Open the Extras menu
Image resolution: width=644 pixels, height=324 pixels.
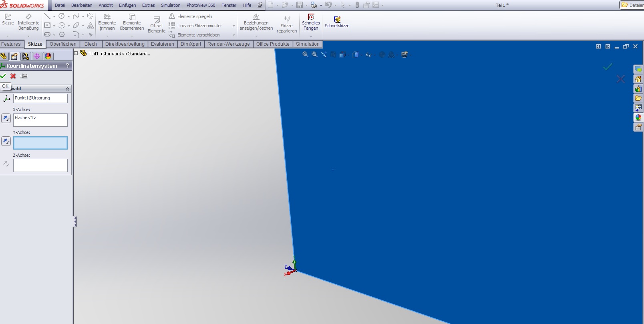click(149, 5)
